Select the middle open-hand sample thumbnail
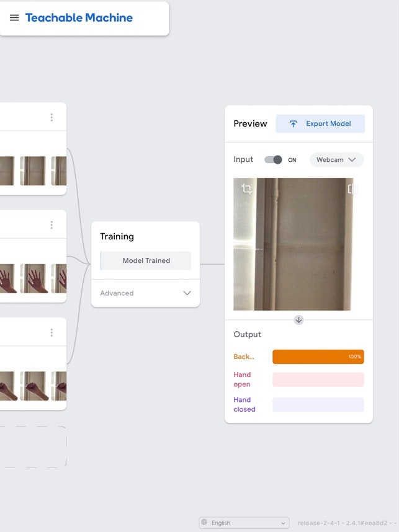 pos(33,278)
